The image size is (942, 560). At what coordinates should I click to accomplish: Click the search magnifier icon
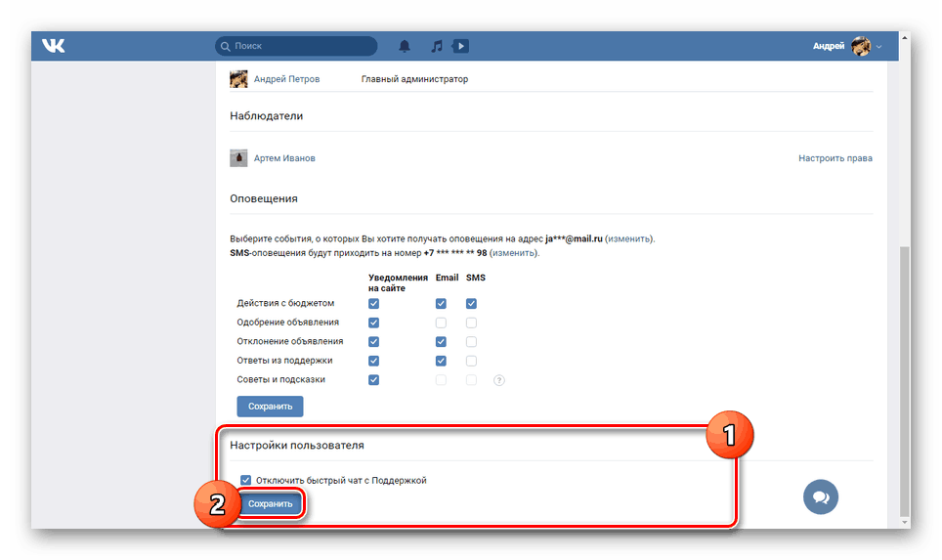pyautogui.click(x=226, y=46)
